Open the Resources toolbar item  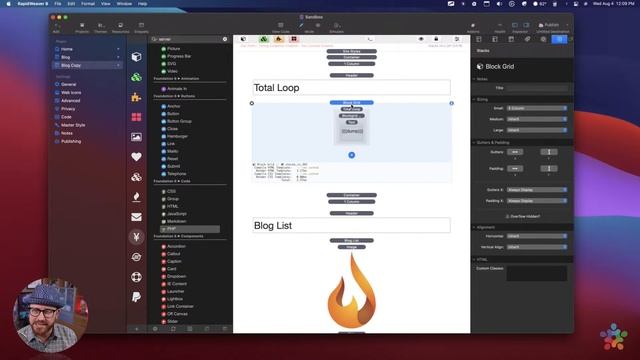click(x=120, y=28)
